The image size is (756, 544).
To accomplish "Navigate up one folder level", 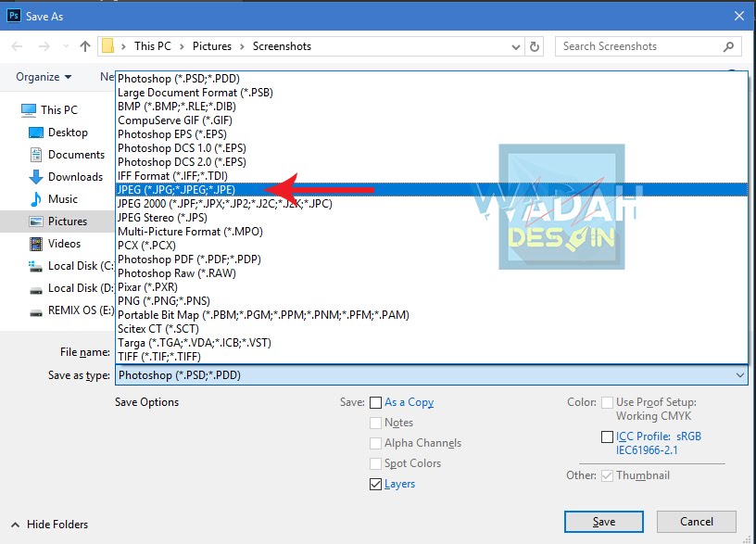I will point(84,45).
